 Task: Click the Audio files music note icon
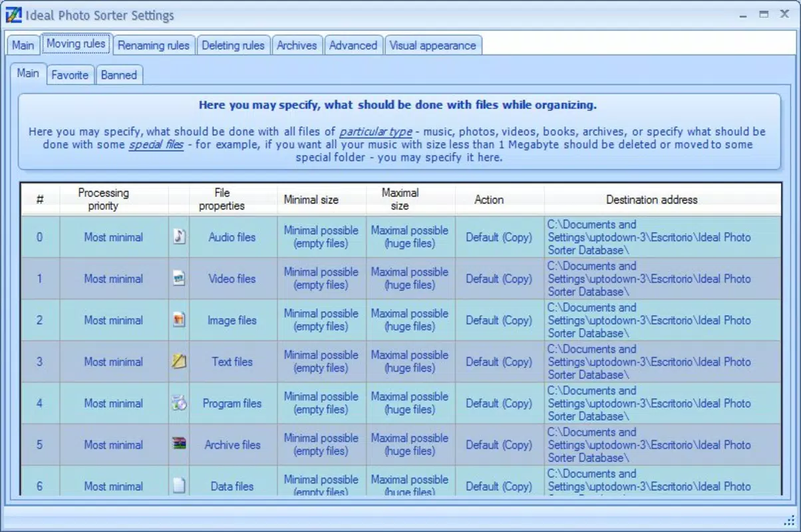tap(179, 237)
